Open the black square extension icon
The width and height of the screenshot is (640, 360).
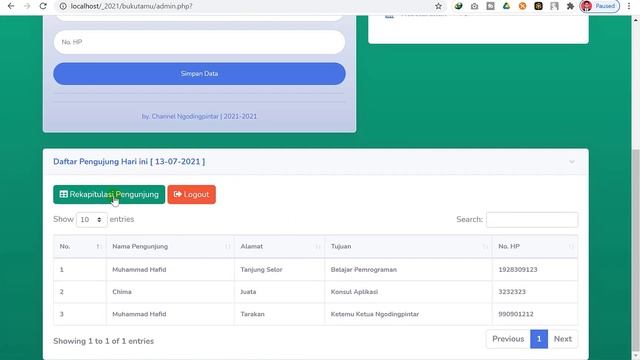point(538,6)
